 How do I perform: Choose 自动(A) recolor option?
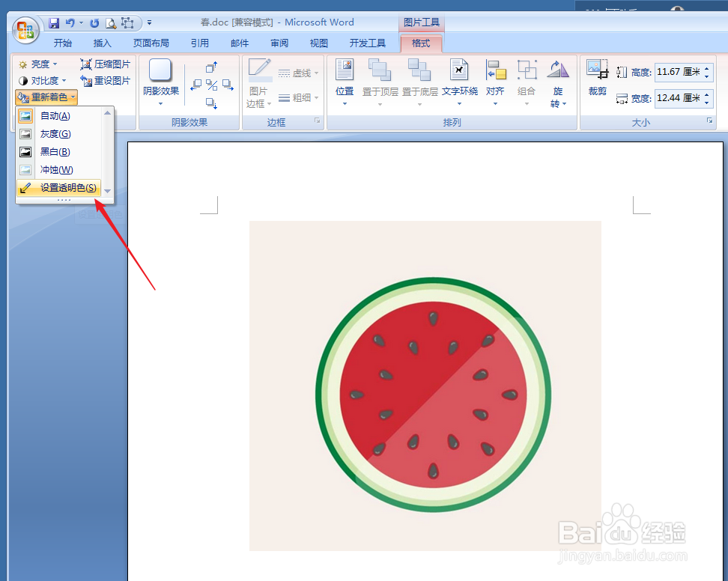click(x=59, y=116)
